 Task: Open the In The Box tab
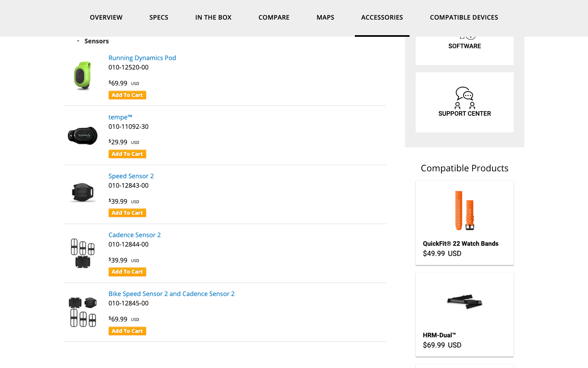(213, 17)
